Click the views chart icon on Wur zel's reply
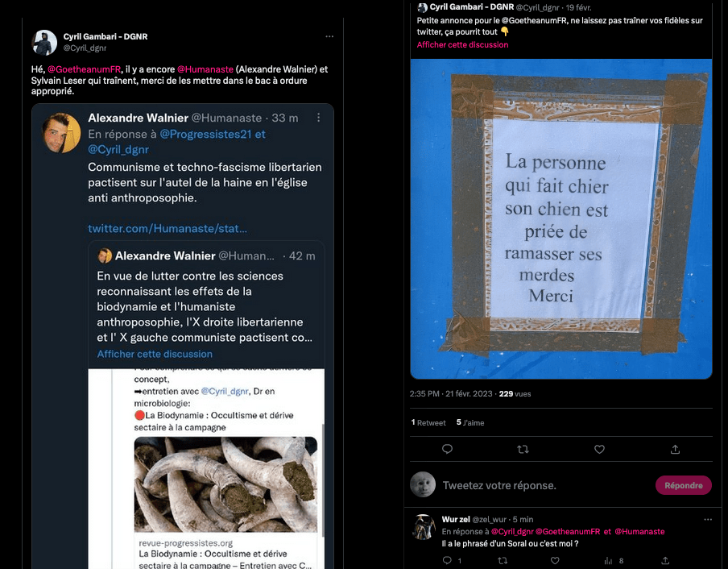728x569 pixels. pos(608,561)
